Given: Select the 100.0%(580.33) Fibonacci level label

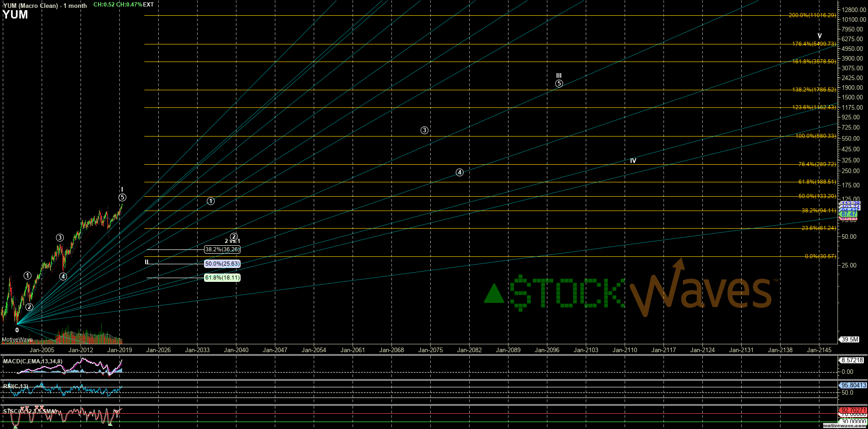Looking at the screenshot, I should (816, 136).
